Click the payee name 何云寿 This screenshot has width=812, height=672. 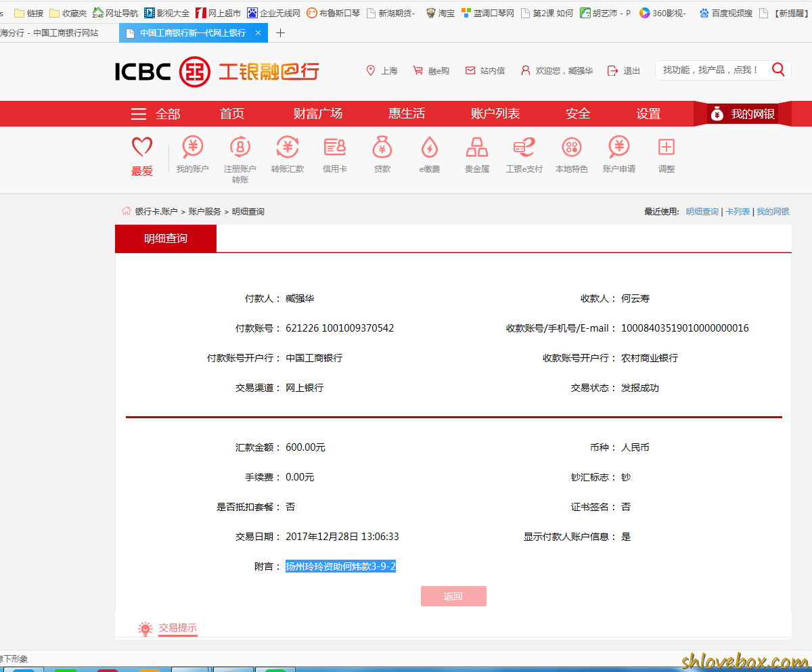coord(635,298)
